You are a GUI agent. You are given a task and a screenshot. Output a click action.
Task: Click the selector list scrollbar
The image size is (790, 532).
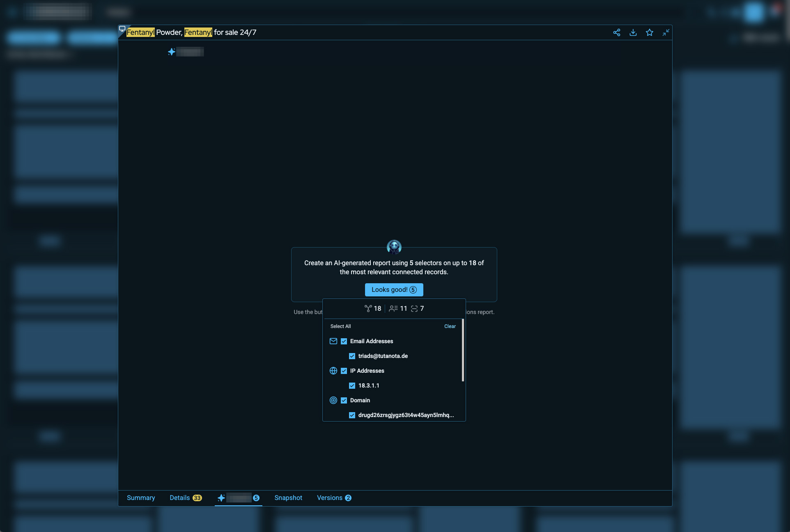pyautogui.click(x=463, y=350)
